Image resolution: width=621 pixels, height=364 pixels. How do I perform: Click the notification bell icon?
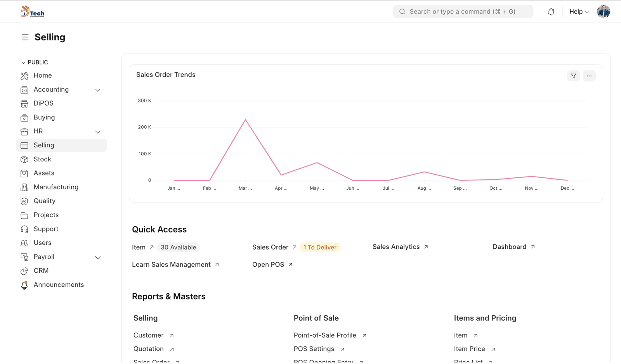(551, 12)
